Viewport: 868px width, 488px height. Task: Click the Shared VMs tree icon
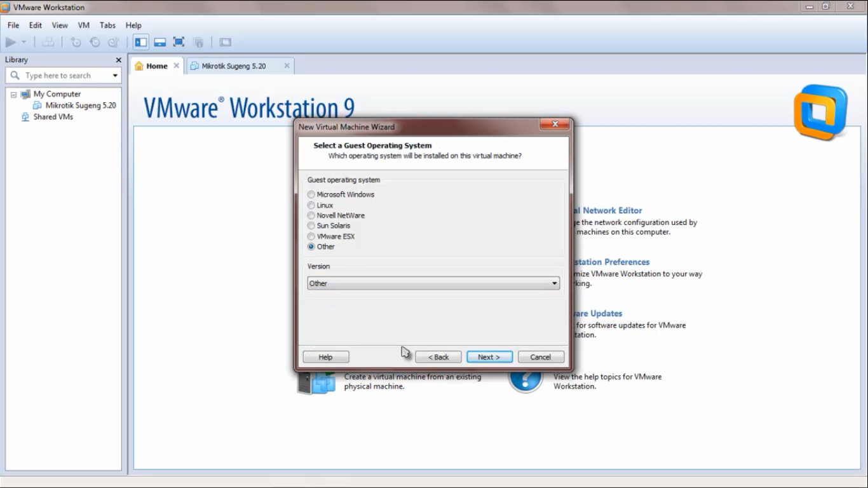click(25, 117)
